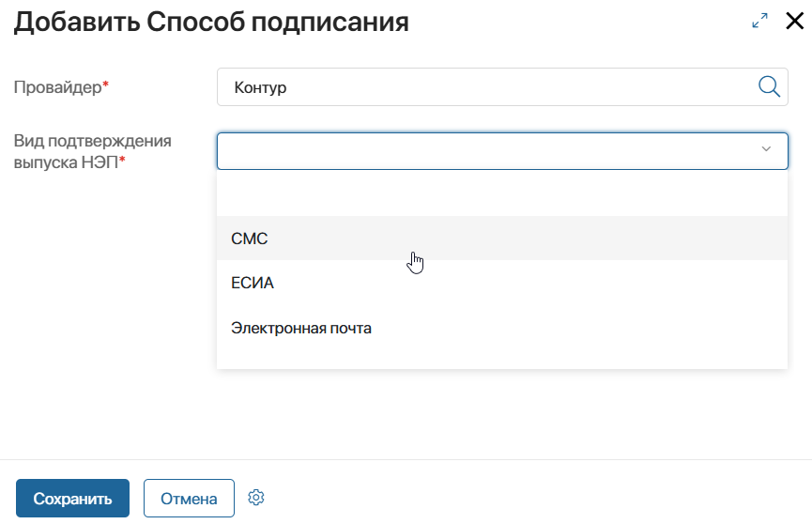812x524 pixels.
Task: Click the ЕСИА text label in list
Action: click(253, 283)
